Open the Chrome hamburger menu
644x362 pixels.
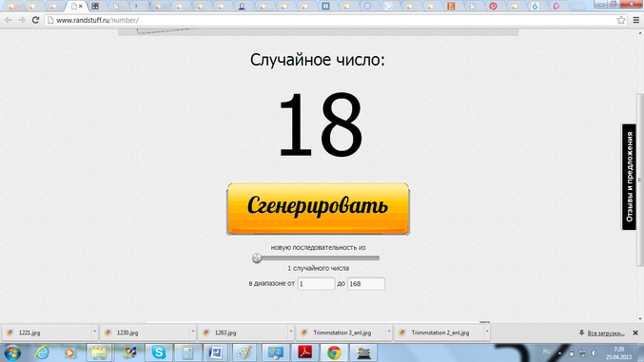[x=635, y=20]
